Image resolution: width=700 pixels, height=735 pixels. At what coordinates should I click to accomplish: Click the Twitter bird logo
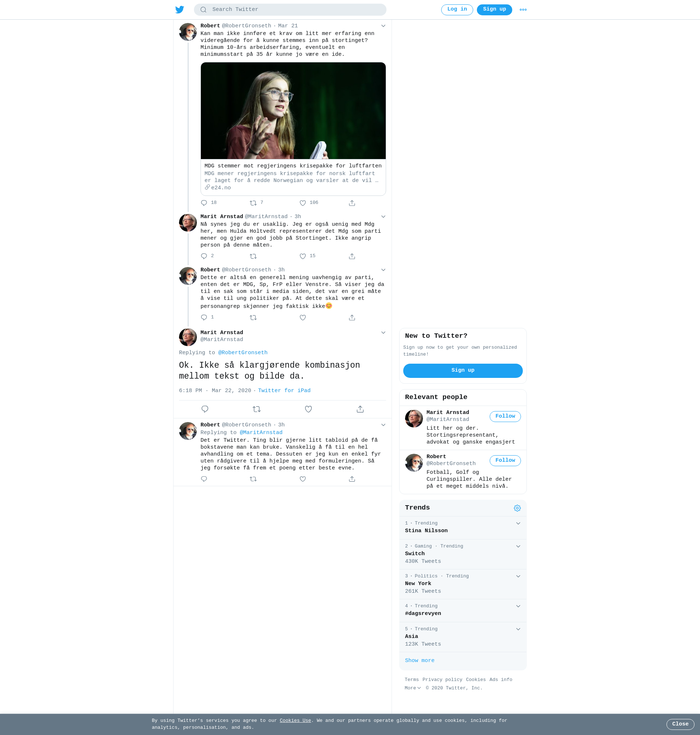pyautogui.click(x=179, y=10)
